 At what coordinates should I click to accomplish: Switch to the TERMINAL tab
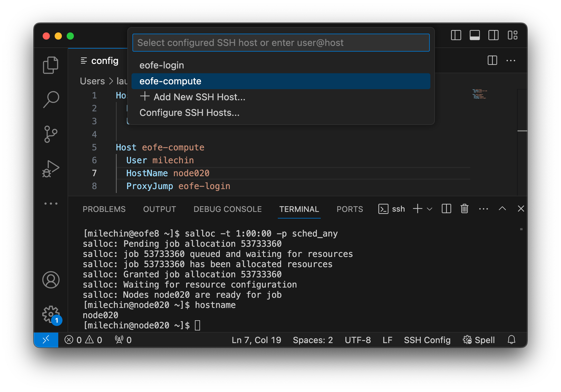299,209
